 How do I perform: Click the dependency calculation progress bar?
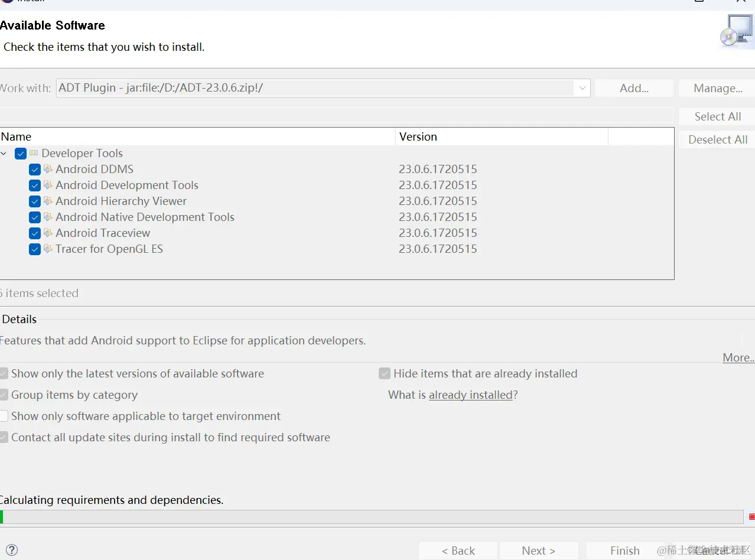coord(372,517)
